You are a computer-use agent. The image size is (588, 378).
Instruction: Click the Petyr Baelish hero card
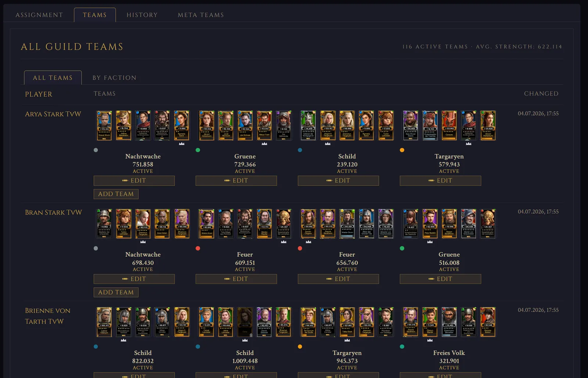pos(430,224)
